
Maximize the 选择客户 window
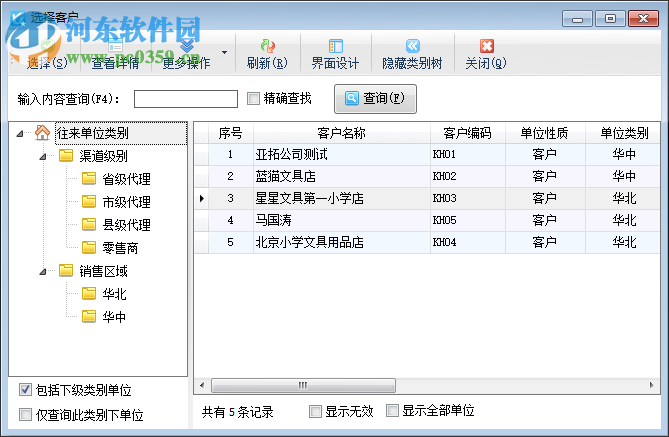coord(610,19)
